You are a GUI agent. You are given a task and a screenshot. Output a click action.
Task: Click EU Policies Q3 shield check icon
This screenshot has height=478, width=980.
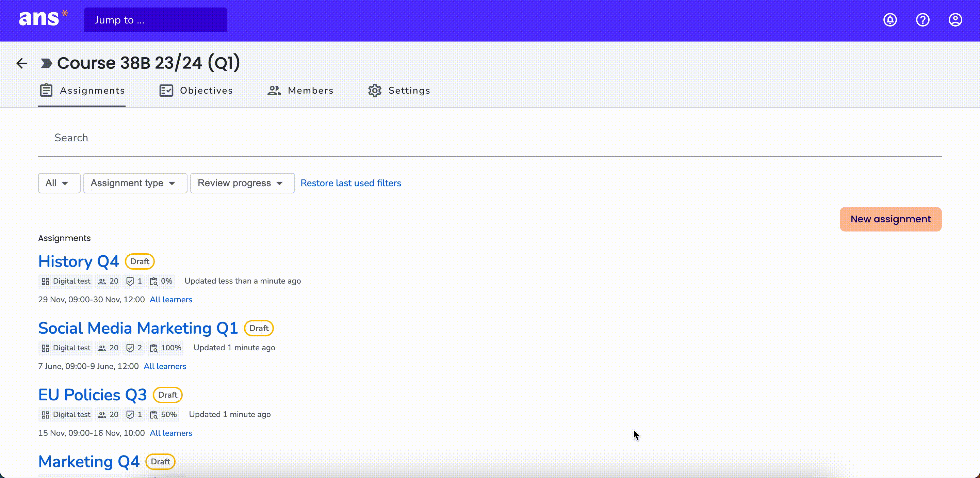(x=130, y=415)
